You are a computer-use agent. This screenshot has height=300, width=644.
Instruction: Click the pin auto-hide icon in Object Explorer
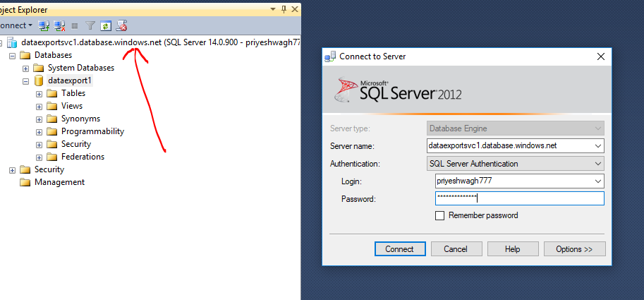pos(284,9)
